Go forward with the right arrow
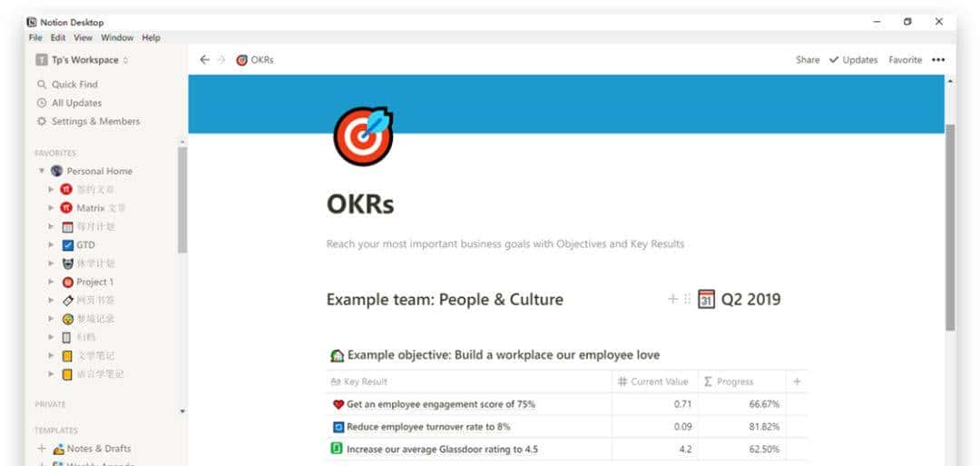The height and width of the screenshot is (466, 980). 220,60
